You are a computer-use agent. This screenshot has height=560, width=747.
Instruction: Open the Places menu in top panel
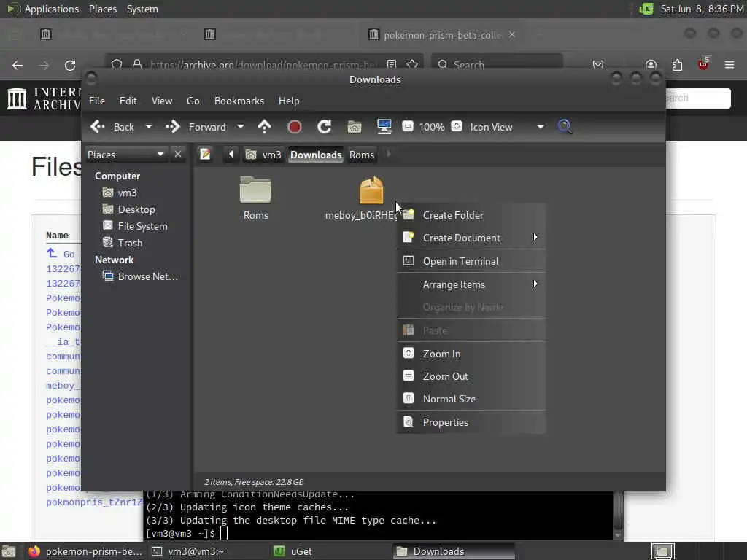click(102, 9)
